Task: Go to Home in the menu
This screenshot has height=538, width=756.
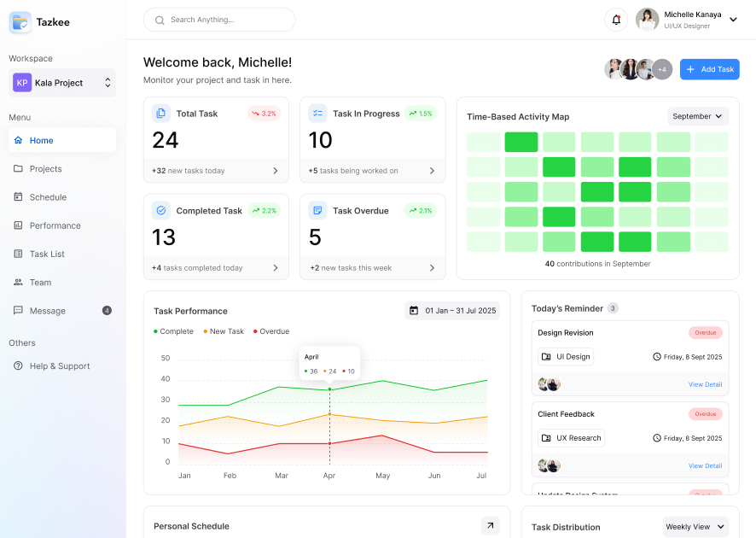Action: 62,140
